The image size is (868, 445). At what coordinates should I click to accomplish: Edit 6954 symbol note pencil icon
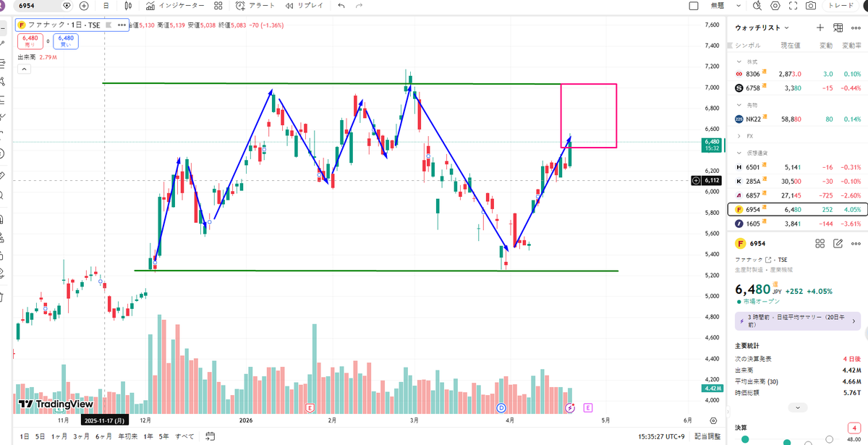(x=839, y=244)
